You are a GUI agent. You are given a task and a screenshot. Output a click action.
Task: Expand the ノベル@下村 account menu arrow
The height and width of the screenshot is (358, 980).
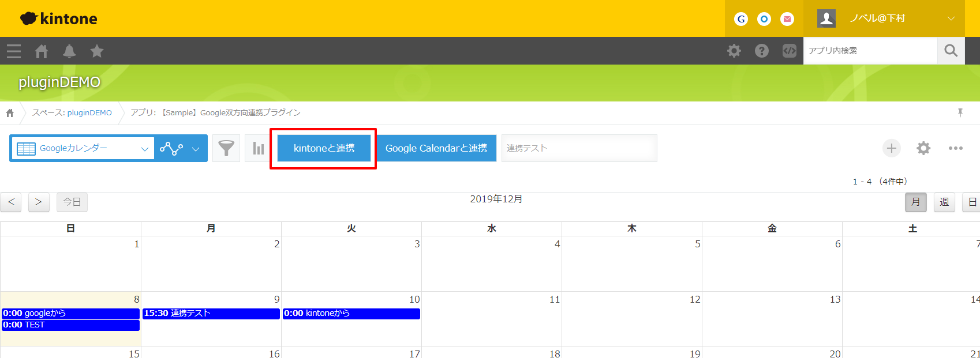951,18
